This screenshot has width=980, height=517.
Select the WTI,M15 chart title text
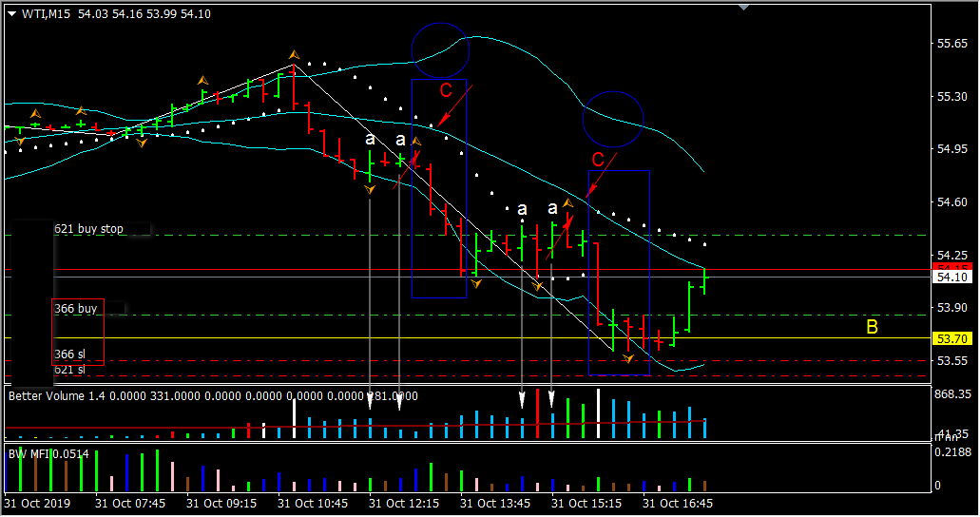[47, 13]
